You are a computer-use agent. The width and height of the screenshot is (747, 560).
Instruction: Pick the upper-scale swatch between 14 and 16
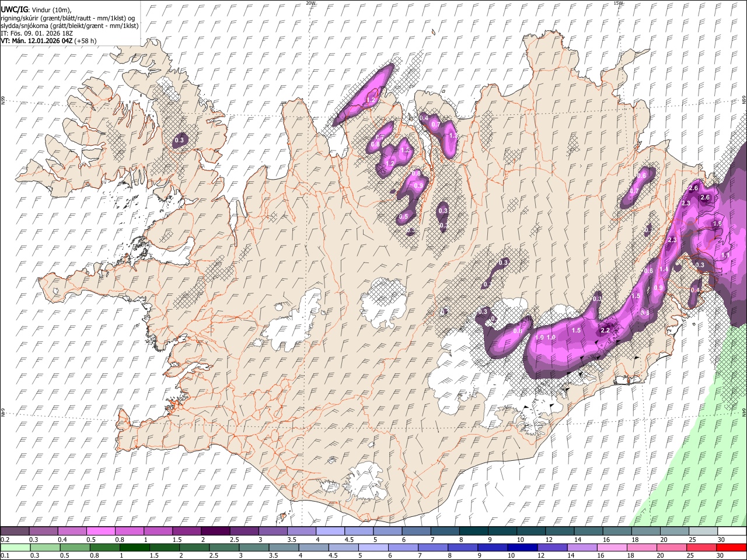[588, 531]
